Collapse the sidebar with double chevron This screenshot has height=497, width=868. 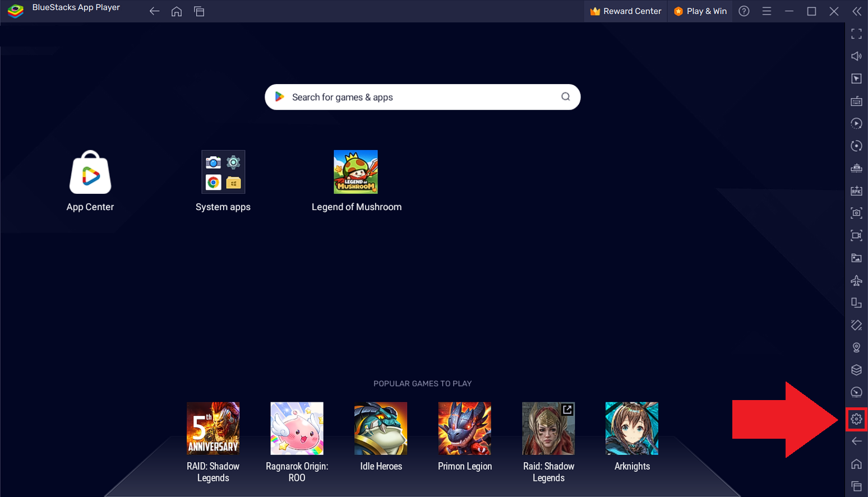856,11
